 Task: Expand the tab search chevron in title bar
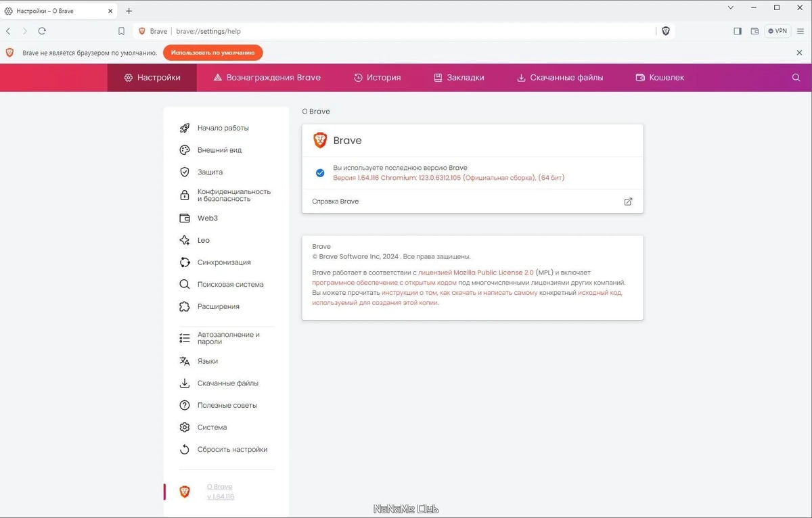pos(731,8)
